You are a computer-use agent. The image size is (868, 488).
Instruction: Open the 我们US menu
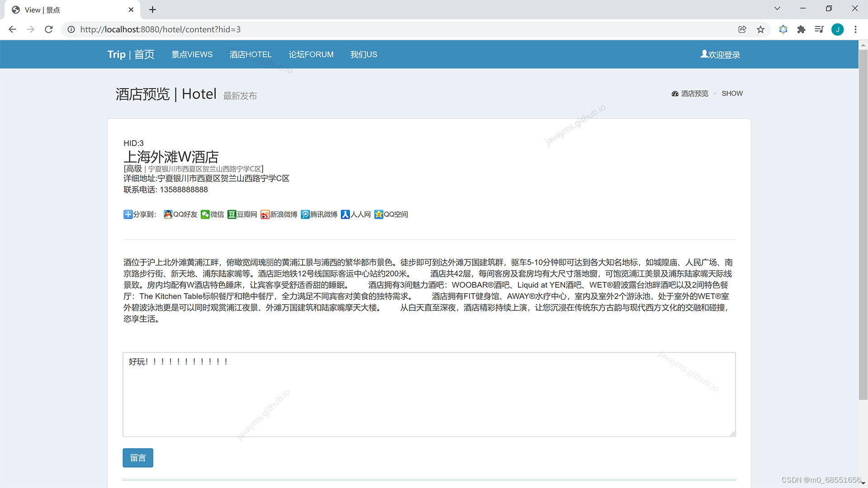click(363, 54)
